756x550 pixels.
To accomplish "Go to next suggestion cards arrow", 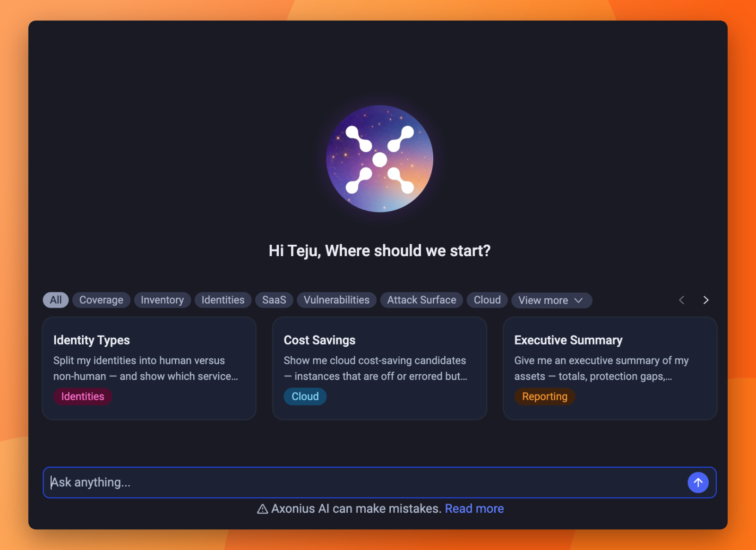I will coord(706,300).
